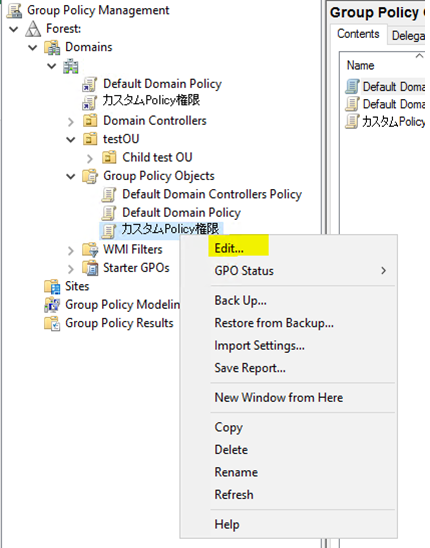This screenshot has width=430, height=548.
Task: Collapse the Forest tree node
Action: point(14,29)
